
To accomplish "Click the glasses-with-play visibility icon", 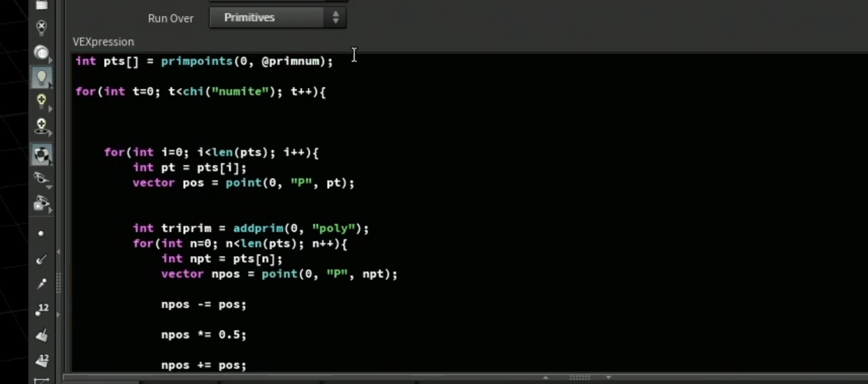I will pyautogui.click(x=42, y=204).
